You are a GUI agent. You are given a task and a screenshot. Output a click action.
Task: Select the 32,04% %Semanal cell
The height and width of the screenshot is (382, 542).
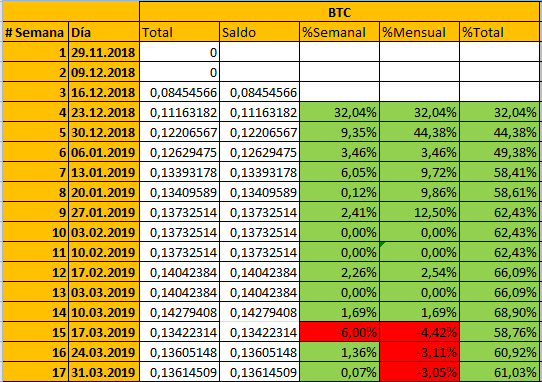point(339,112)
